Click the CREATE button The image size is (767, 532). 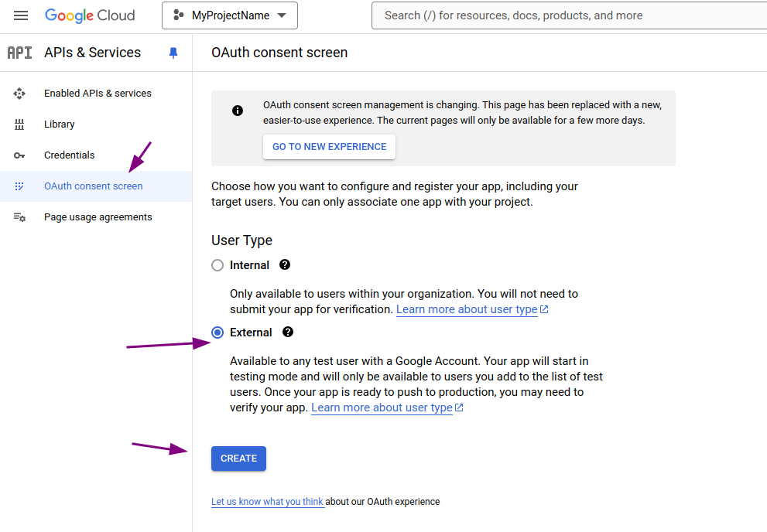tap(238, 459)
